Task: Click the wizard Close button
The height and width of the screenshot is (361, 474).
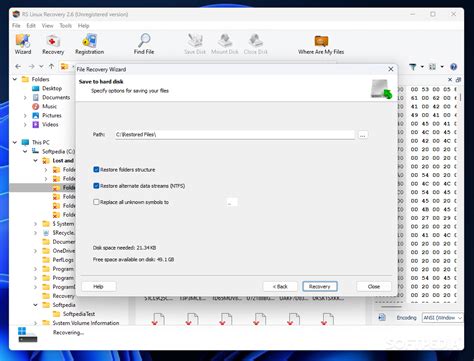Action: tap(374, 286)
